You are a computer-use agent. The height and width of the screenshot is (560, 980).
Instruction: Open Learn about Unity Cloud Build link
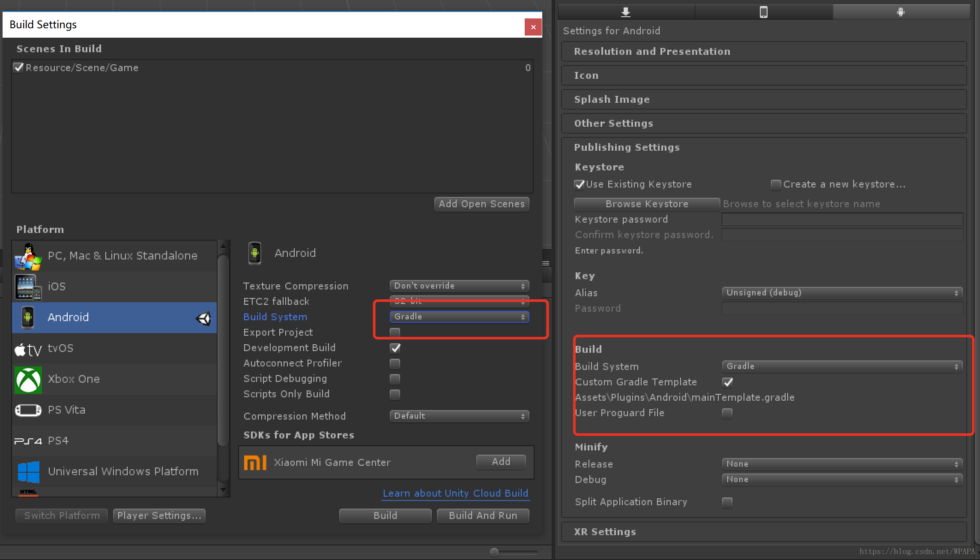(x=456, y=494)
